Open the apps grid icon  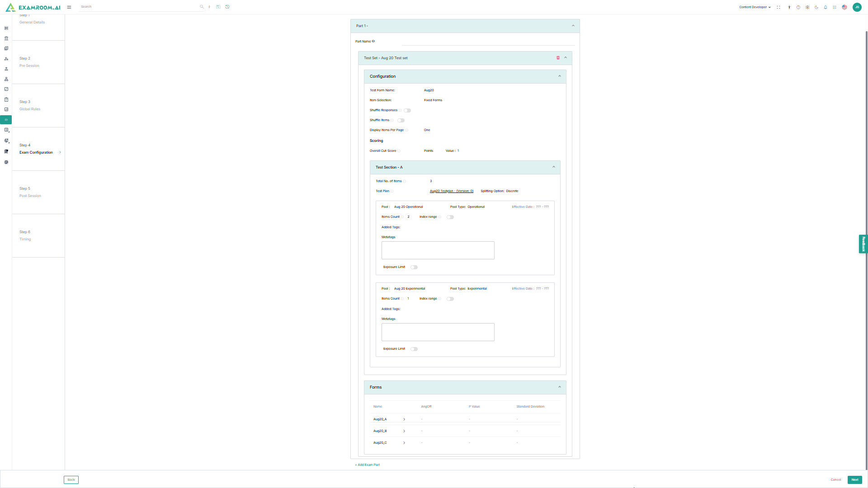[x=835, y=7]
